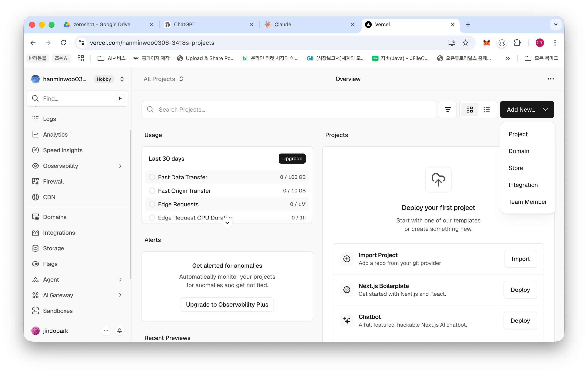The image size is (588, 373).
Task: Switch projects to list view
Action: pos(487,110)
